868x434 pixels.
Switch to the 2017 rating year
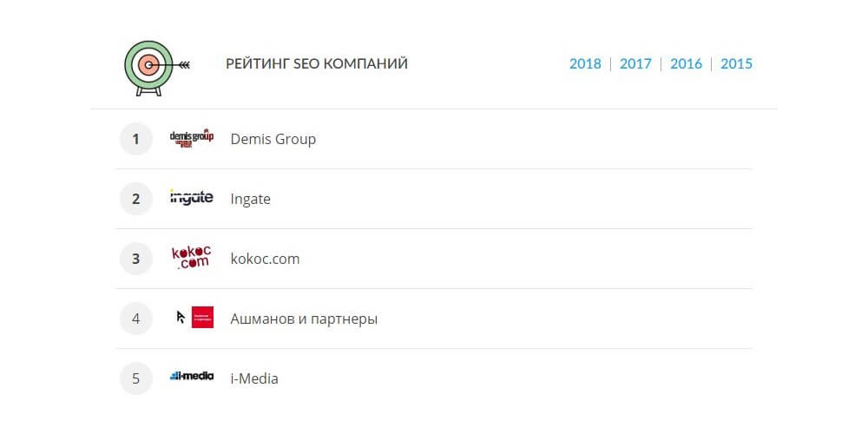[x=635, y=63]
